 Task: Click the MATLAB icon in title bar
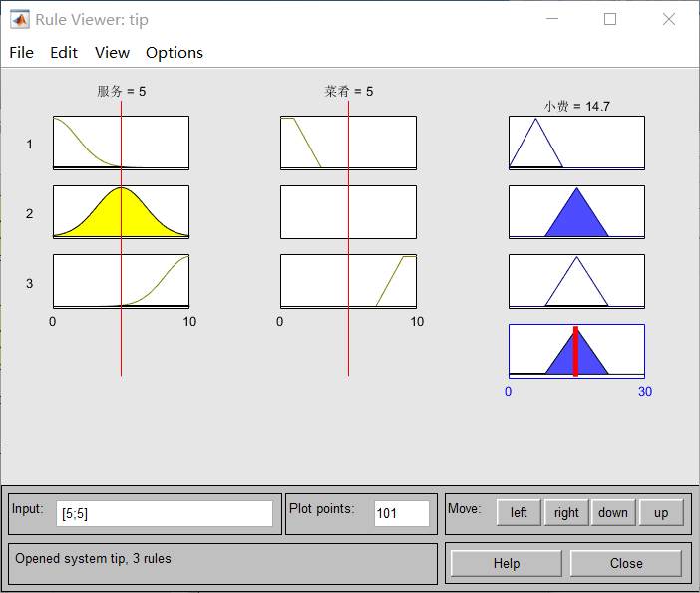point(20,20)
